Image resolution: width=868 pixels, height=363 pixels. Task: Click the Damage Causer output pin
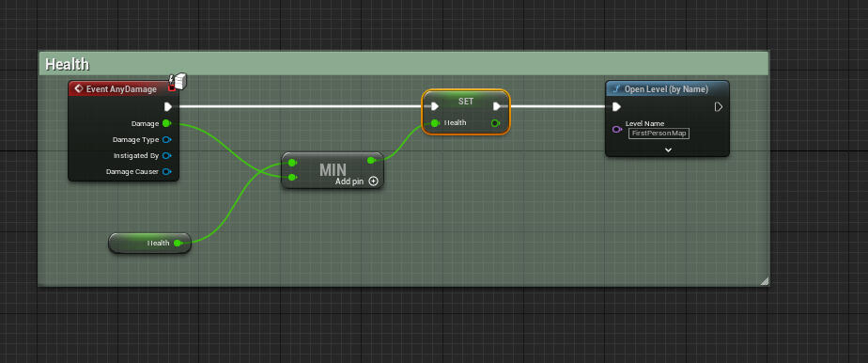click(x=166, y=172)
